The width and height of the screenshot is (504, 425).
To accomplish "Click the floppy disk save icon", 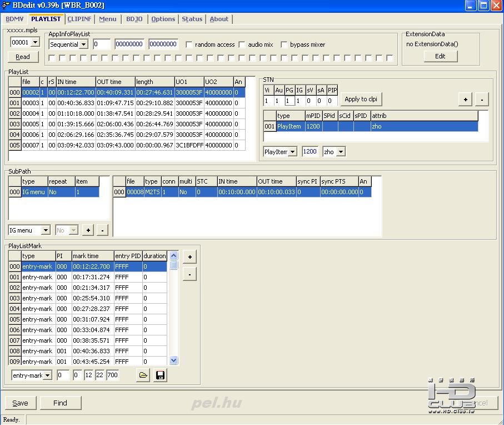I will pos(160,375).
